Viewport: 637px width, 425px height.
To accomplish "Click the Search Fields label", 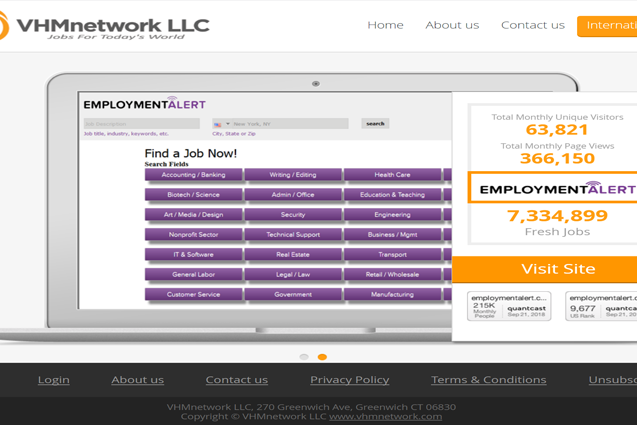I will pyautogui.click(x=167, y=164).
